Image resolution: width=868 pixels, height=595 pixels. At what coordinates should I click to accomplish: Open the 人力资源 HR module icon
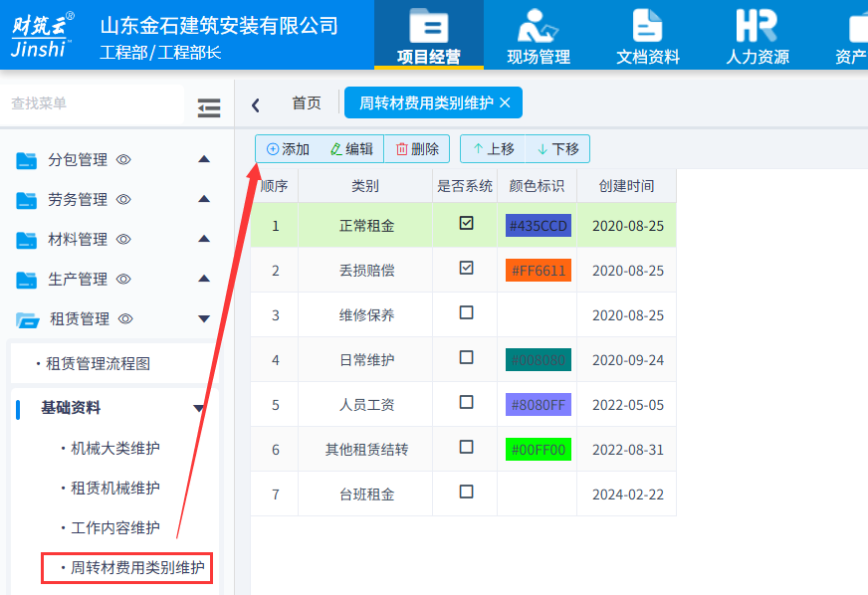[757, 27]
